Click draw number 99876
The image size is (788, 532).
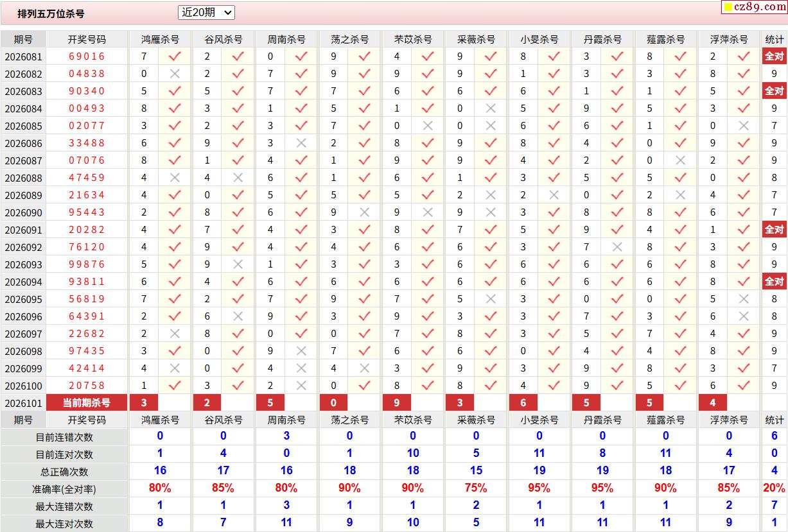[x=87, y=264]
